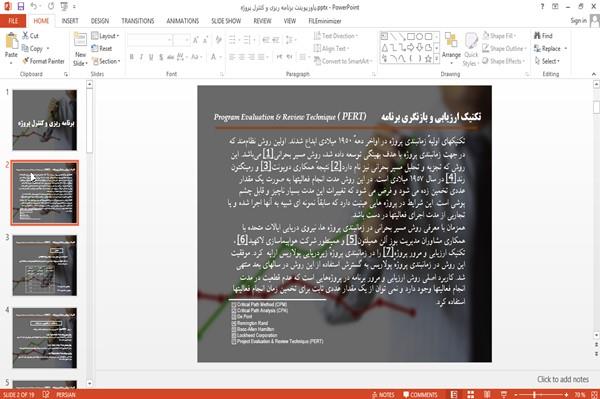Image resolution: width=600 pixels, height=399 pixels.
Task: Toggle numbering list
Action: pyautogui.click(x=248, y=40)
